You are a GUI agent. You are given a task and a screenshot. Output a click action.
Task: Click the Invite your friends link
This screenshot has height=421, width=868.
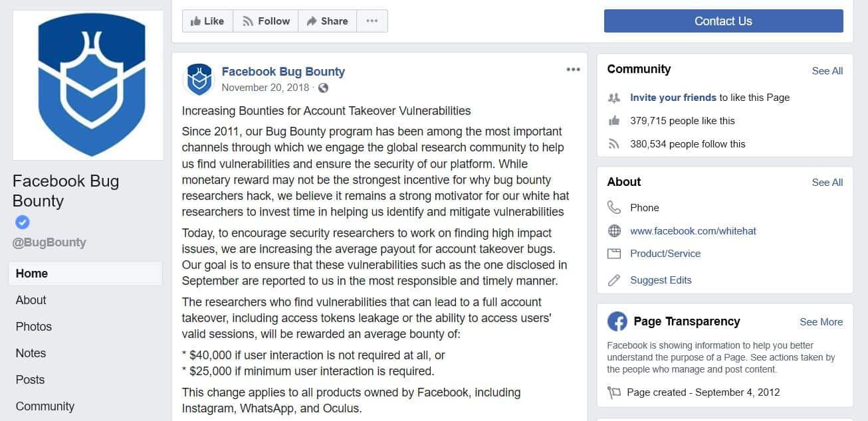point(673,97)
